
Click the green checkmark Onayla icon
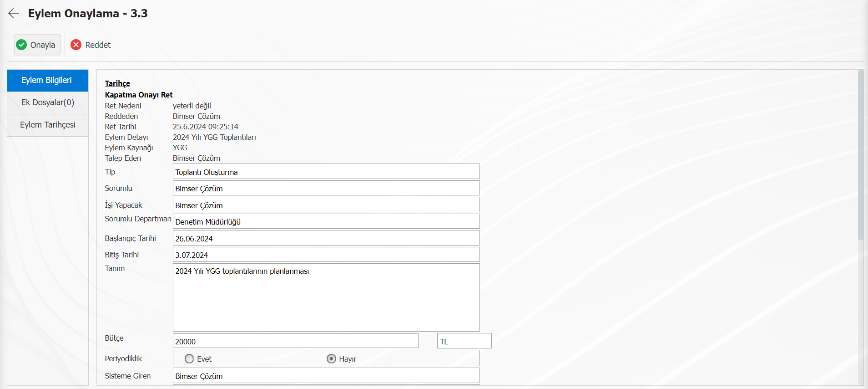coord(21,45)
